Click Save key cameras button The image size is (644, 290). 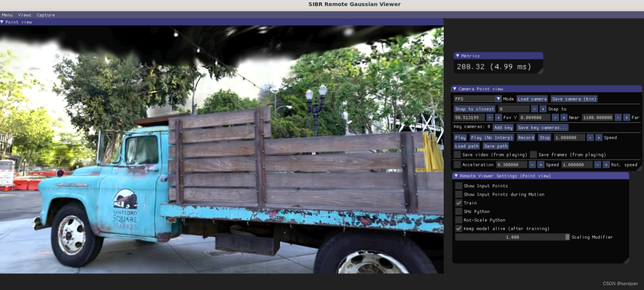tap(543, 127)
